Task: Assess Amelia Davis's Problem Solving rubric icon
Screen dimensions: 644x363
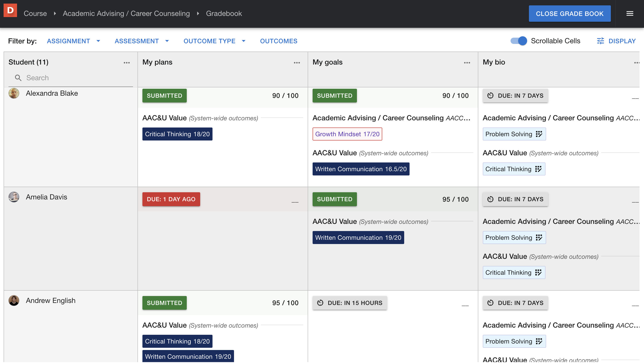Action: pyautogui.click(x=539, y=238)
